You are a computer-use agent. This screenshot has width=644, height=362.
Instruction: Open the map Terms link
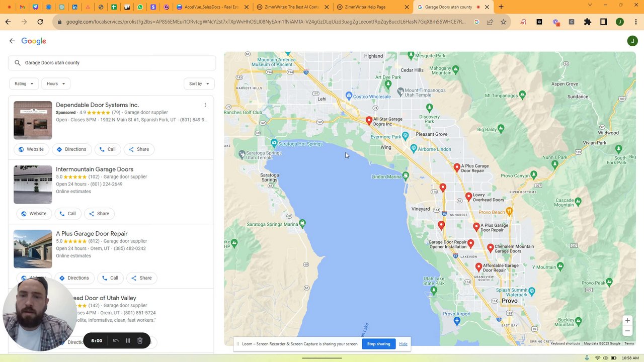tap(629, 343)
